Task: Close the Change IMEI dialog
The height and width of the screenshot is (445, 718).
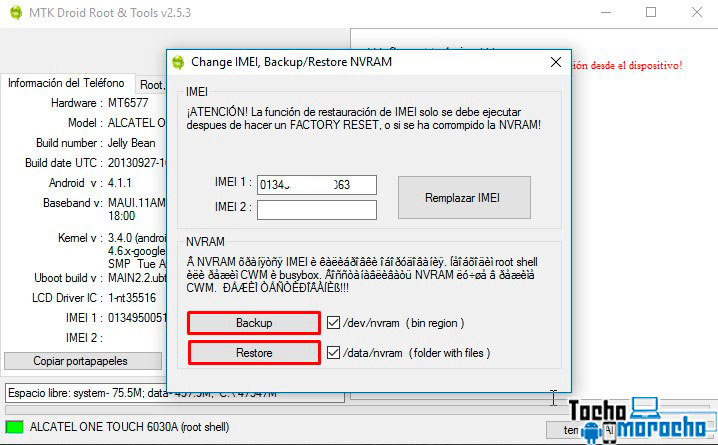Action: coord(555,62)
